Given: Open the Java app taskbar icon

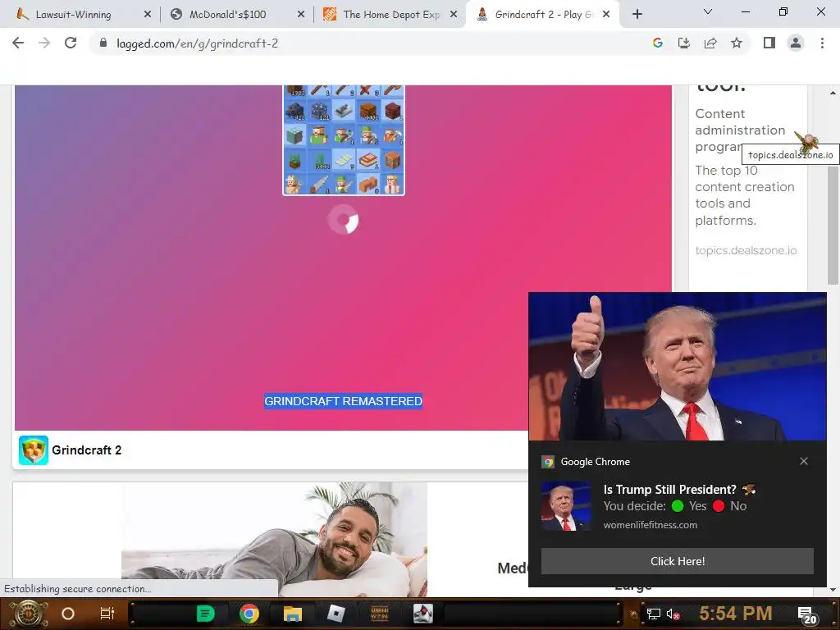Looking at the screenshot, I should (422, 614).
